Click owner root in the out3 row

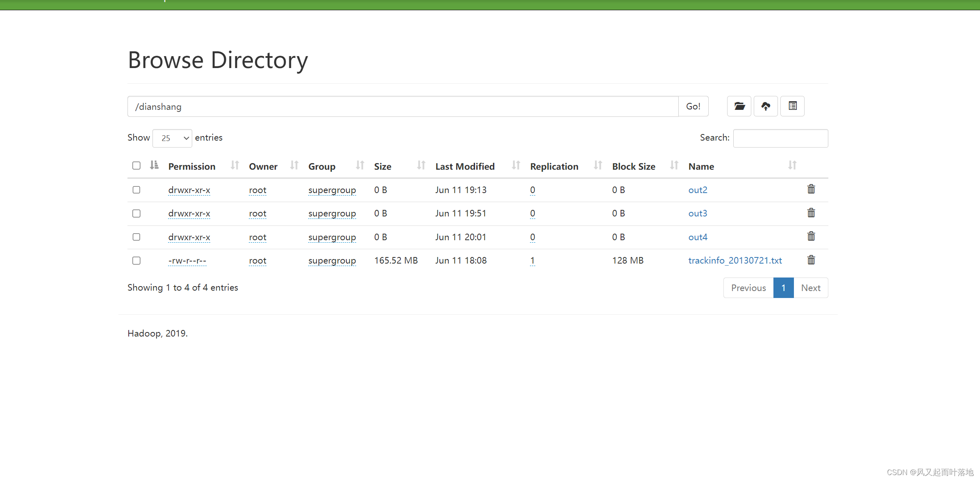pyautogui.click(x=257, y=213)
